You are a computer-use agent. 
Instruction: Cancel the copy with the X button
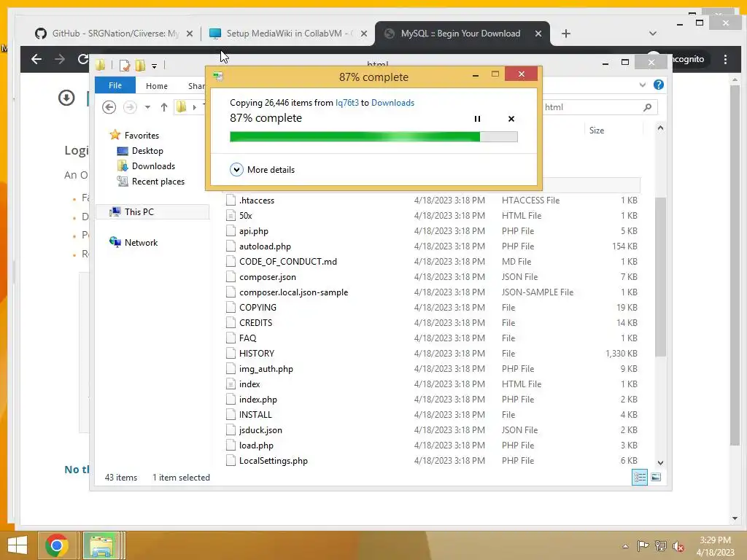click(x=511, y=119)
